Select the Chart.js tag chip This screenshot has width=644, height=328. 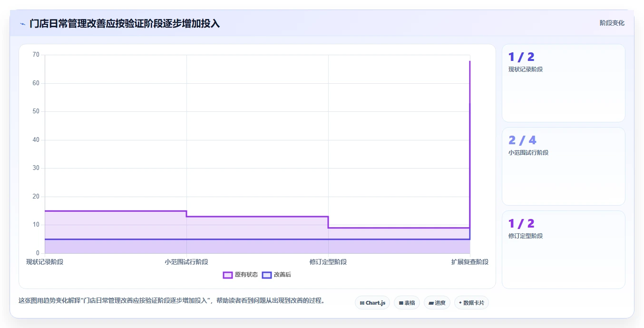pyautogui.click(x=372, y=303)
